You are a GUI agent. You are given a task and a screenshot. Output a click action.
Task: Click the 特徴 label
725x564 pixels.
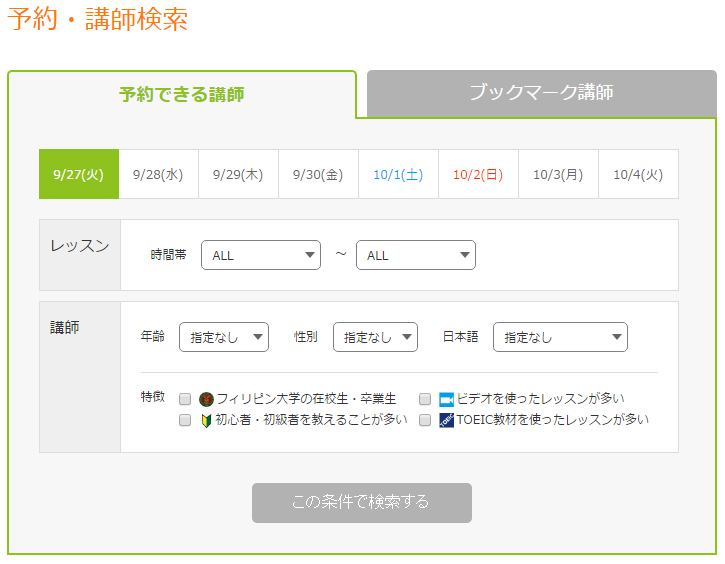click(x=153, y=397)
